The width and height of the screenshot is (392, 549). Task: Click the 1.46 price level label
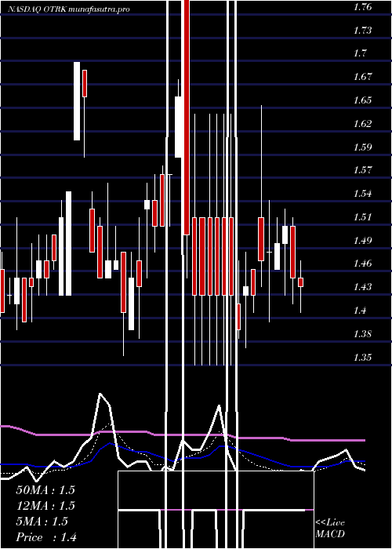[362, 264]
